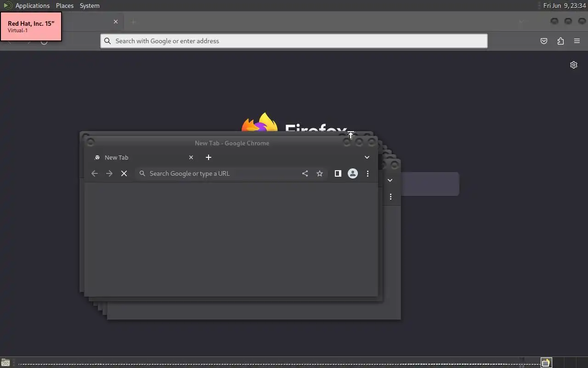This screenshot has height=368, width=588.
Task: Open Firefox extensions puzzle icon
Action: click(560, 41)
